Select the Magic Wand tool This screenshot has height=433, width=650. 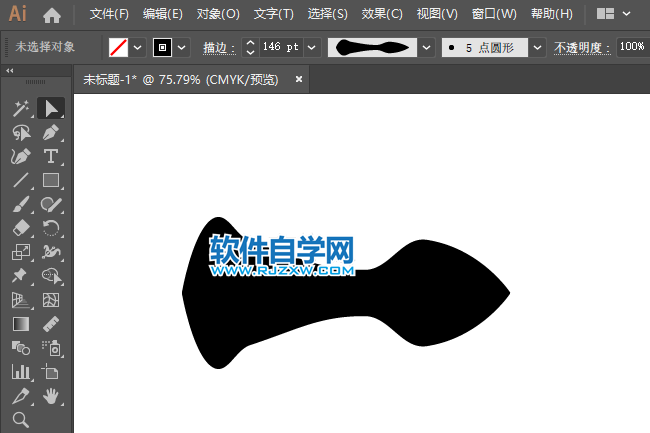click(x=20, y=108)
